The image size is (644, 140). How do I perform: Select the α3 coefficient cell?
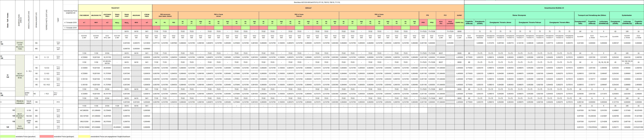coord(147,23)
